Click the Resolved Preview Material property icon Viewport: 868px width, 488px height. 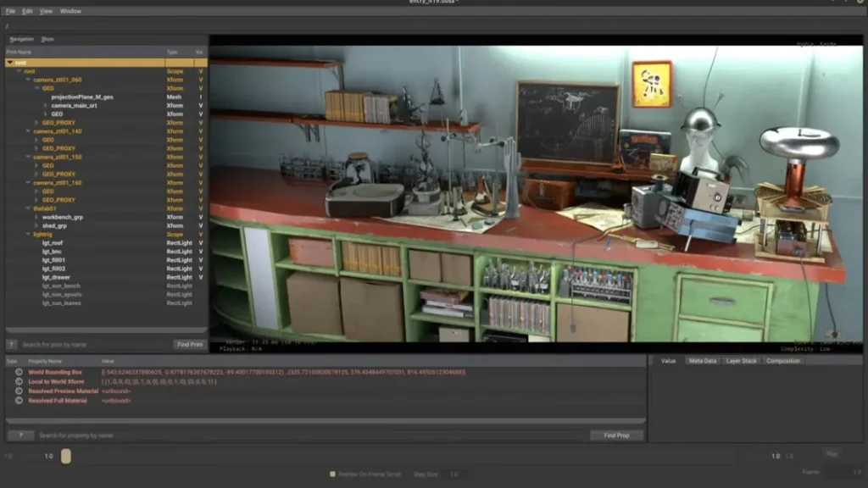point(19,391)
